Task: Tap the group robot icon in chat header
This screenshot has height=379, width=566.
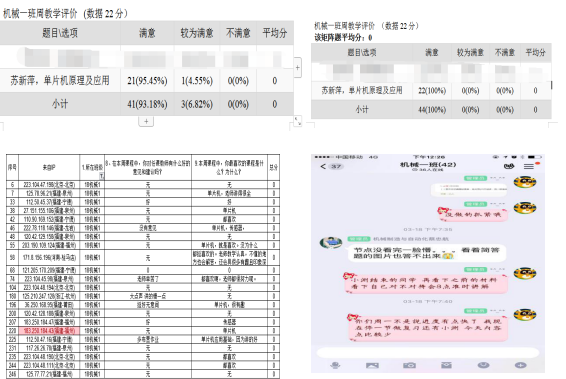Action: (x=509, y=166)
